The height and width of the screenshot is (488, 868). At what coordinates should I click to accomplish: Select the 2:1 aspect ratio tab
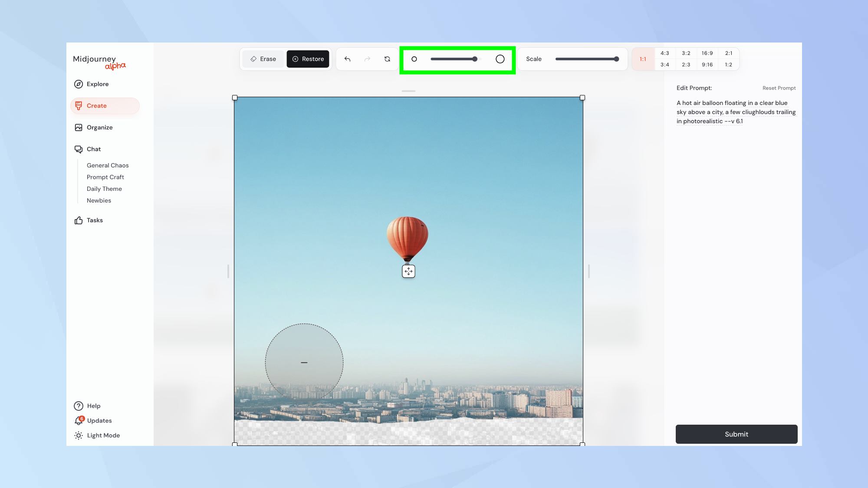pos(729,53)
